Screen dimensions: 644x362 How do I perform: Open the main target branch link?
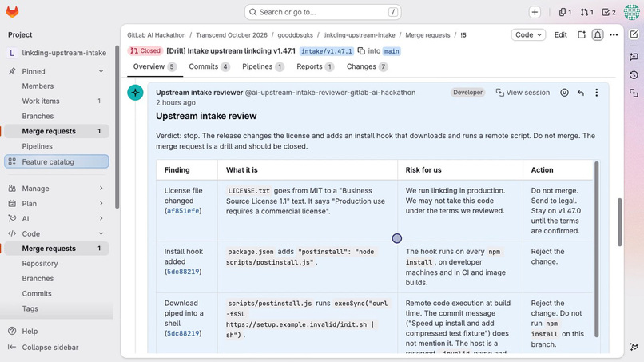coord(392,51)
